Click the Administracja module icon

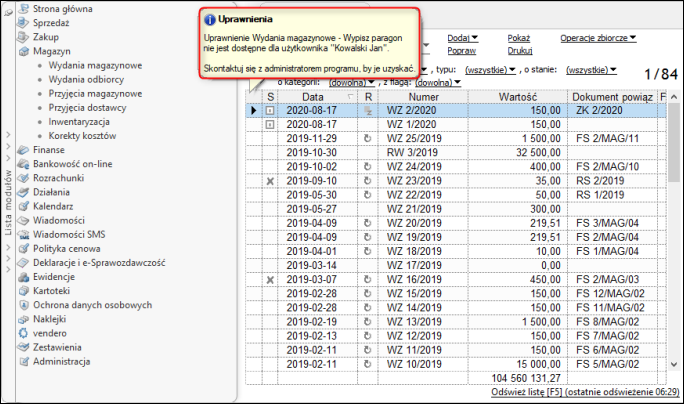click(x=24, y=361)
